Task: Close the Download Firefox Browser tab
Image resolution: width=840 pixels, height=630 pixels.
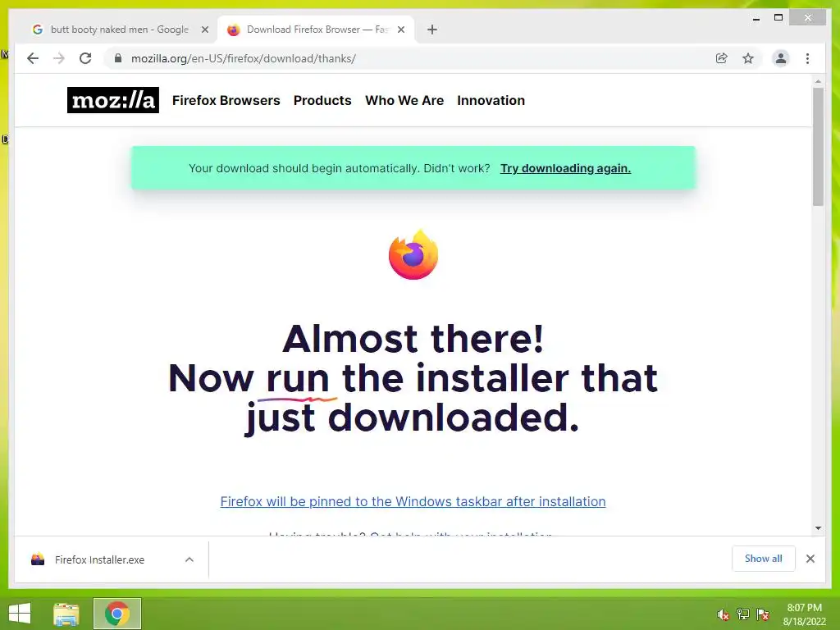Action: pyautogui.click(x=400, y=30)
